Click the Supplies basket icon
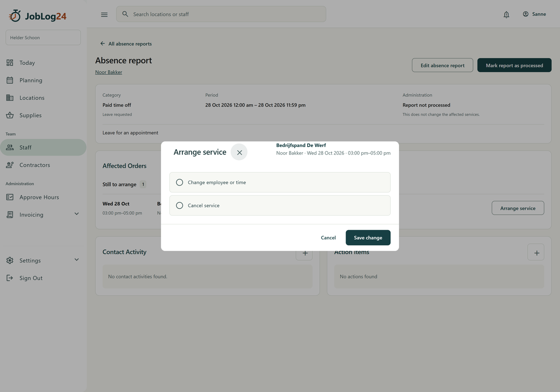This screenshot has height=392, width=560. [x=10, y=115]
